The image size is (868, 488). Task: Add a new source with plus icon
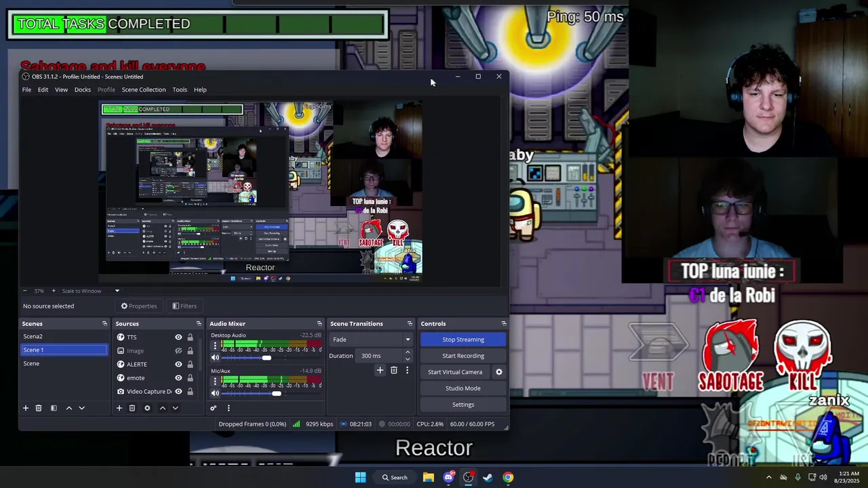(x=119, y=408)
